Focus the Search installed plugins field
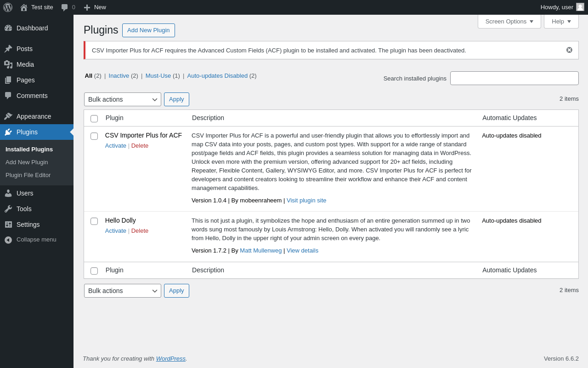The width and height of the screenshot is (588, 368). [514, 78]
